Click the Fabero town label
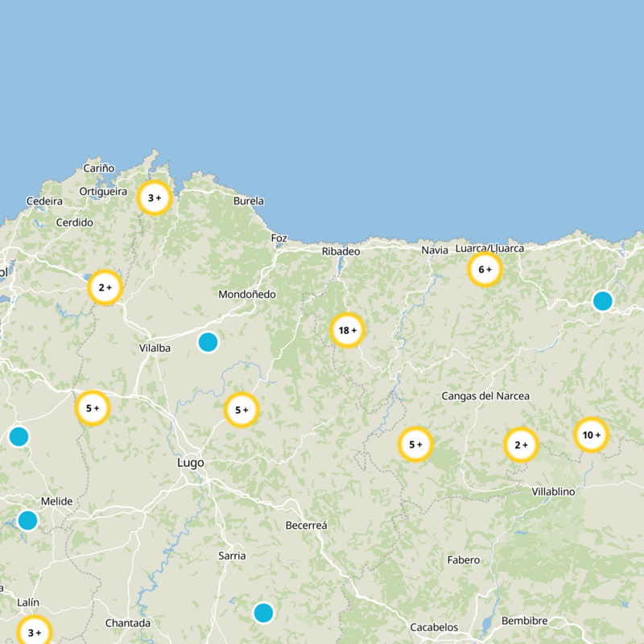 [x=464, y=560]
